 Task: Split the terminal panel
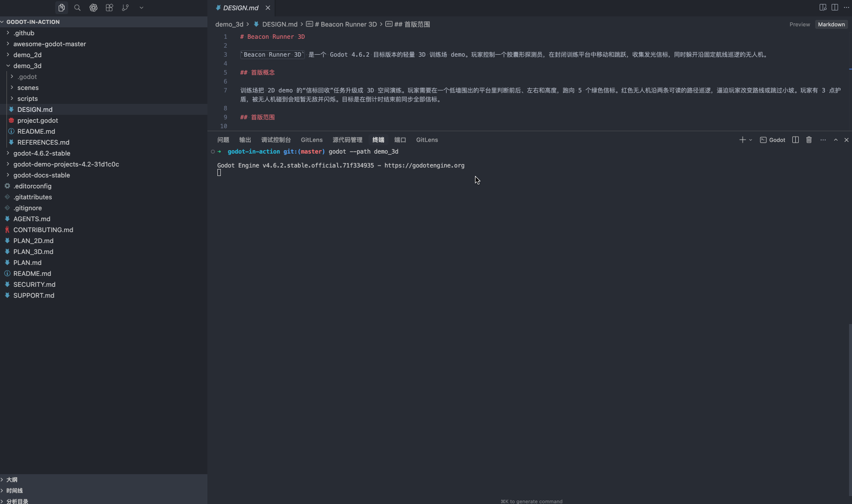point(795,140)
